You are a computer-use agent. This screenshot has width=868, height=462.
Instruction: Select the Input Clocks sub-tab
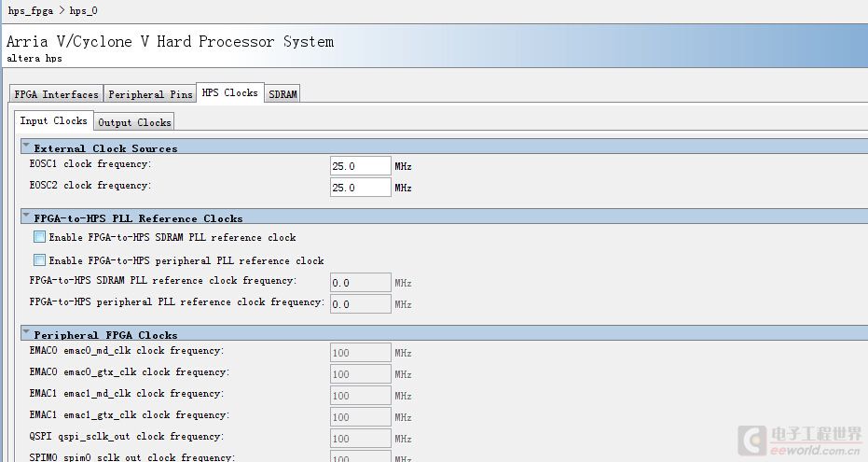[54, 120]
